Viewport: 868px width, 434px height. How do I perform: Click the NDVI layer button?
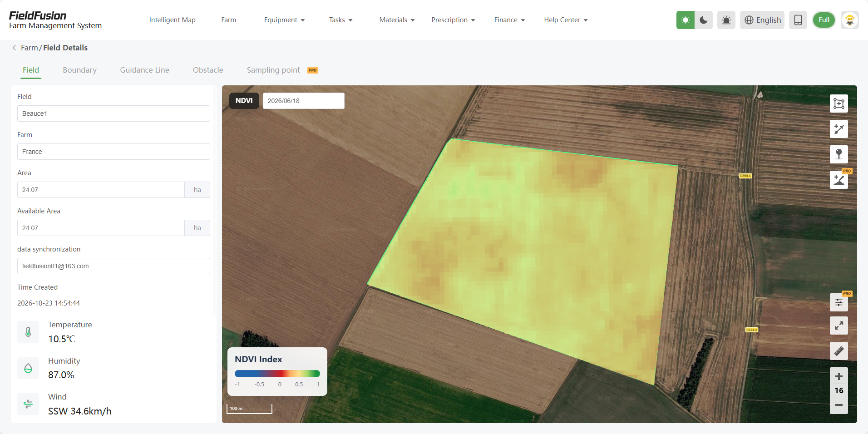coord(244,101)
